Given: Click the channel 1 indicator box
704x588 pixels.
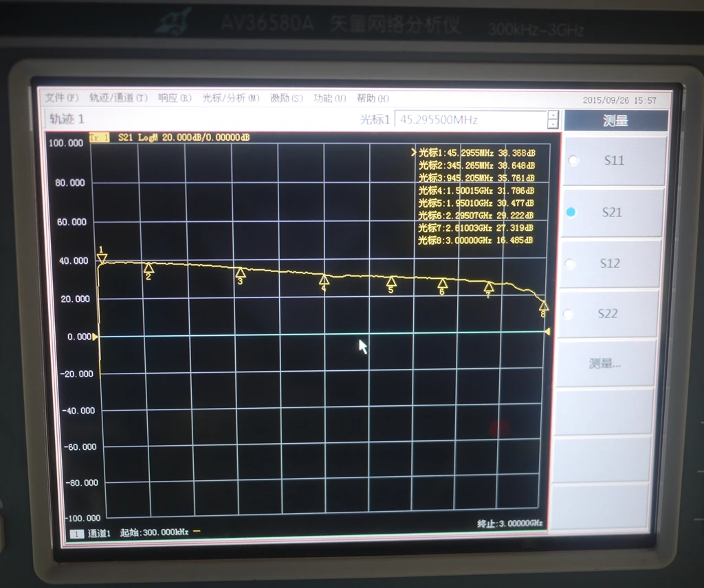Looking at the screenshot, I should tap(77, 534).
